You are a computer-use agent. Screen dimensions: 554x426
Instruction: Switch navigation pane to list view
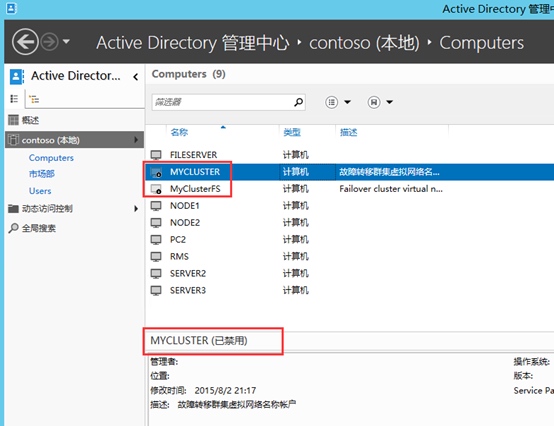(14, 99)
